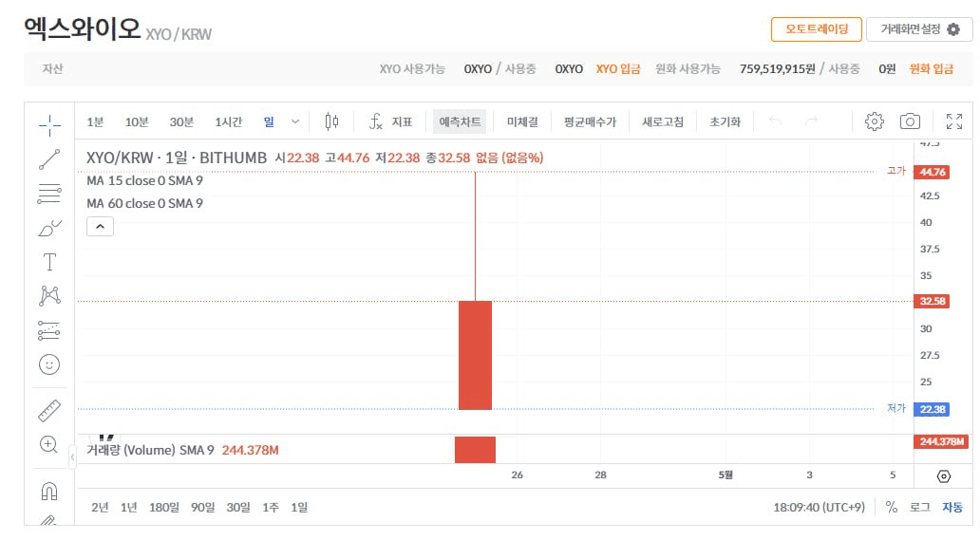Open candlestick chart type menu
Viewport: 980px width, 540px height.
click(331, 121)
